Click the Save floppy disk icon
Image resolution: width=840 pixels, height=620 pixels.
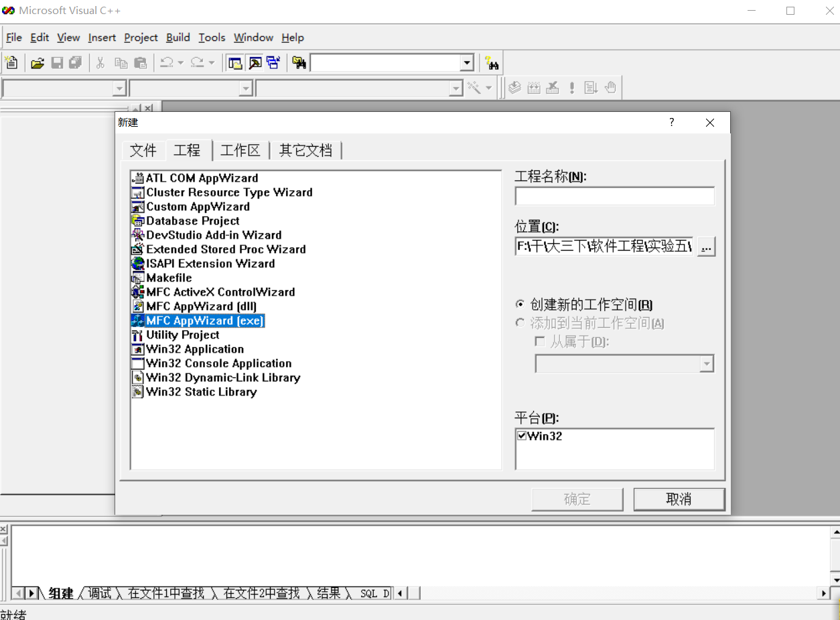coord(57,63)
